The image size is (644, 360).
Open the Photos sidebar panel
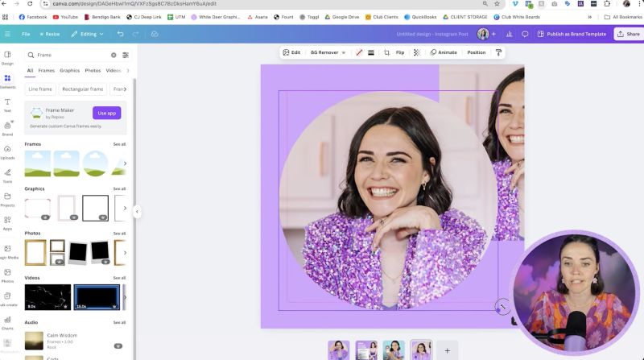point(7,275)
